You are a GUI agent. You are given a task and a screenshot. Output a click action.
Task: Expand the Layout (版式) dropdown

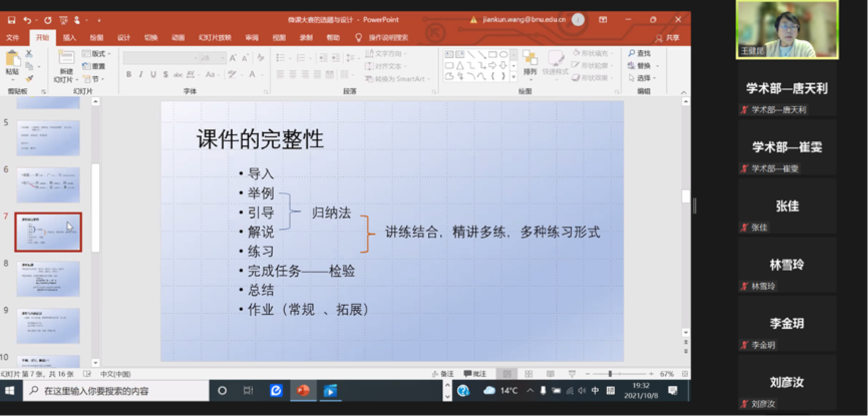(x=109, y=54)
